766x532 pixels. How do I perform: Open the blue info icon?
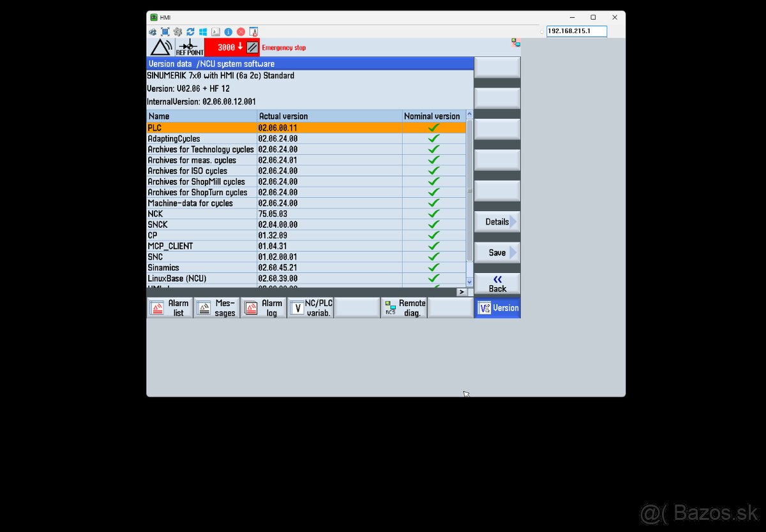click(x=228, y=31)
